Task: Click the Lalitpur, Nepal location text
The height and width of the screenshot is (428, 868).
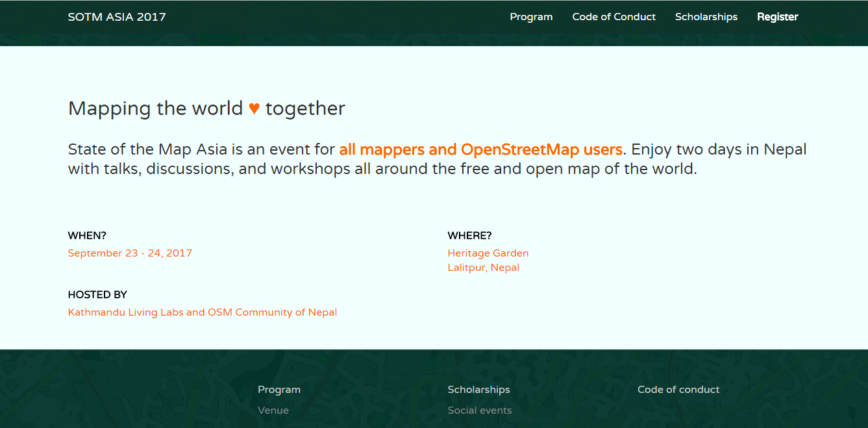Action: click(x=484, y=268)
